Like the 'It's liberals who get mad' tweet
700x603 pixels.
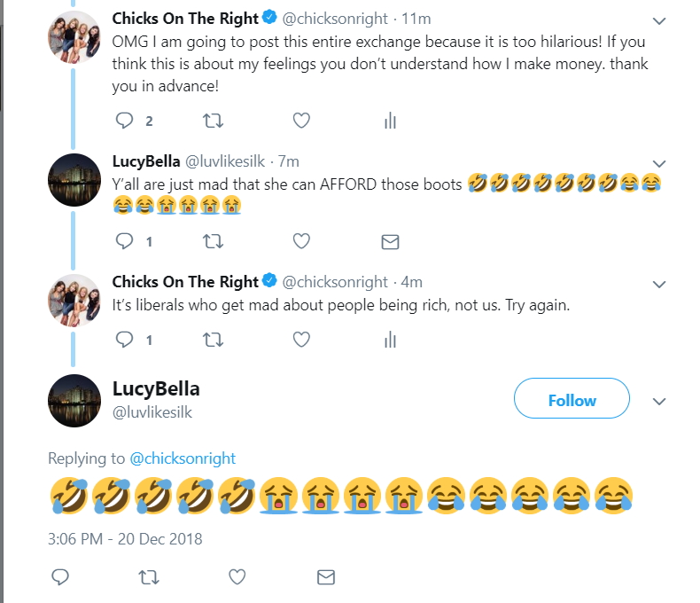301,340
